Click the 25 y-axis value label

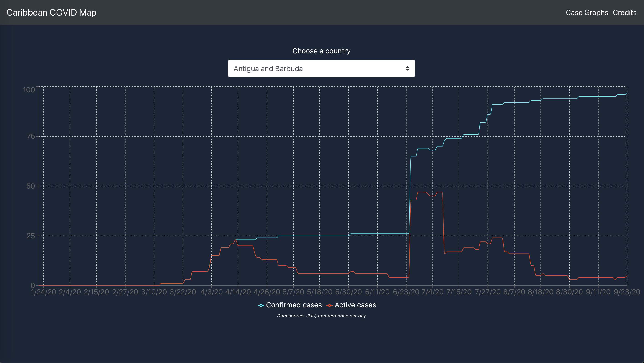31,236
